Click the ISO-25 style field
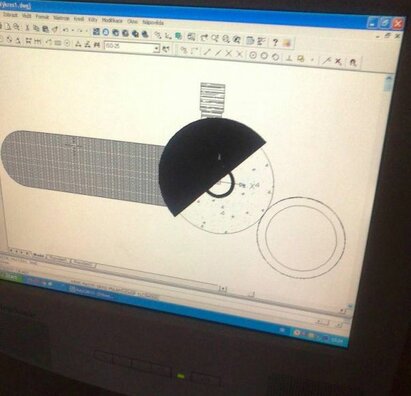 [x=129, y=47]
